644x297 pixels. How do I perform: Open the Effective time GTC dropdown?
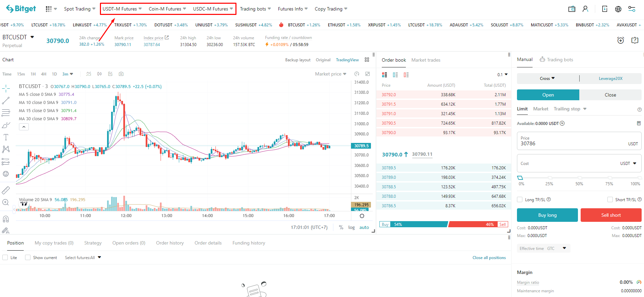[x=543, y=248]
